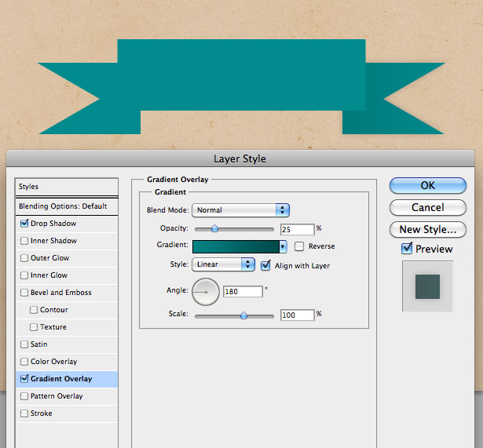Enable the Bevel and Emboss checkbox
This screenshot has height=448, width=483.
[x=24, y=293]
